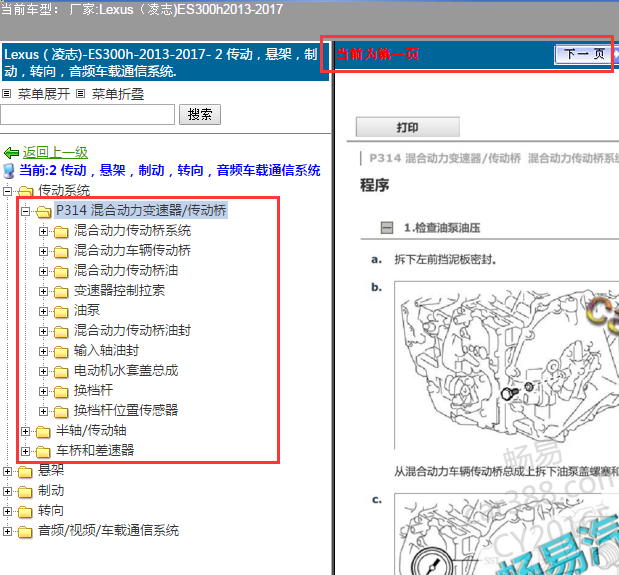Click the 换档杆 folder icon
This screenshot has height=575, width=619.
pyautogui.click(x=61, y=391)
